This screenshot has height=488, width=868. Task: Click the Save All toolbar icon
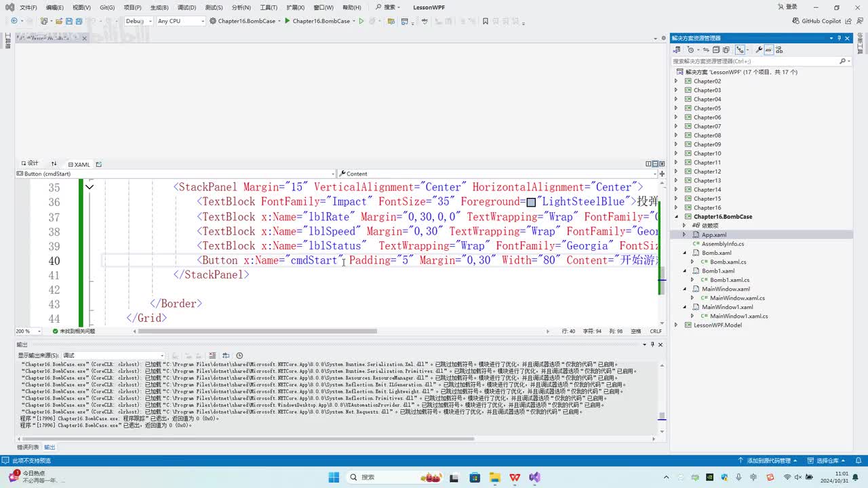[78, 21]
